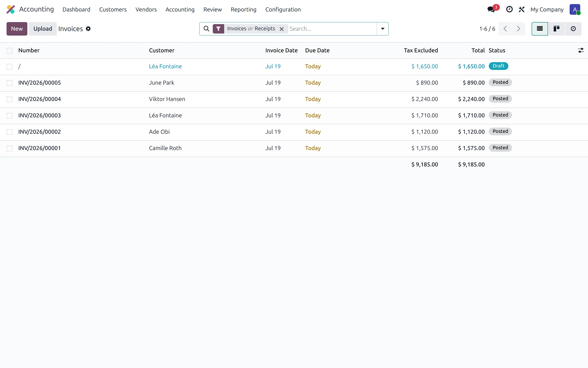This screenshot has height=368, width=588.
Task: Tick checkbox for INV/2026/00003
Action: coord(9,116)
